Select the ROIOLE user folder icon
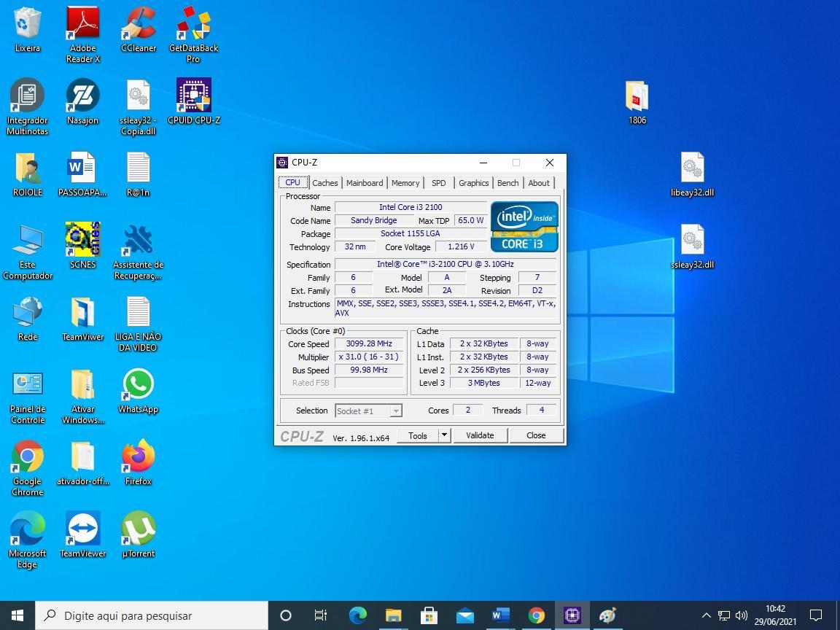 pyautogui.click(x=27, y=174)
